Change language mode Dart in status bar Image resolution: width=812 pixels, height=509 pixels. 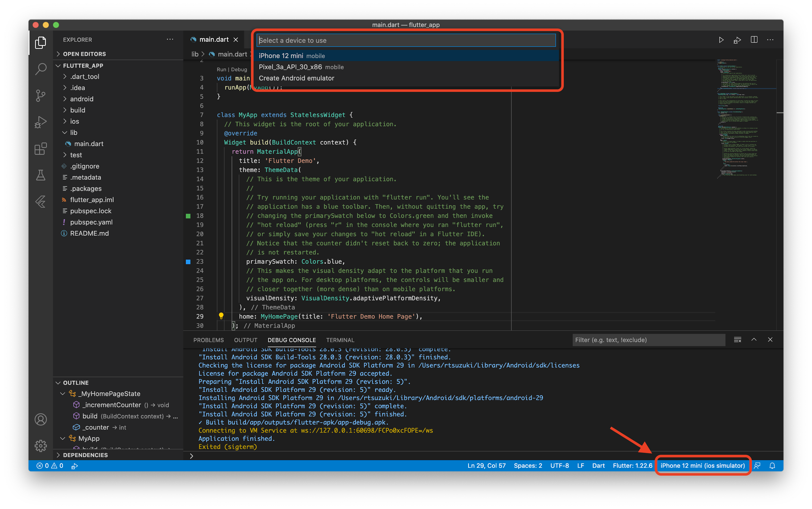tap(598, 466)
